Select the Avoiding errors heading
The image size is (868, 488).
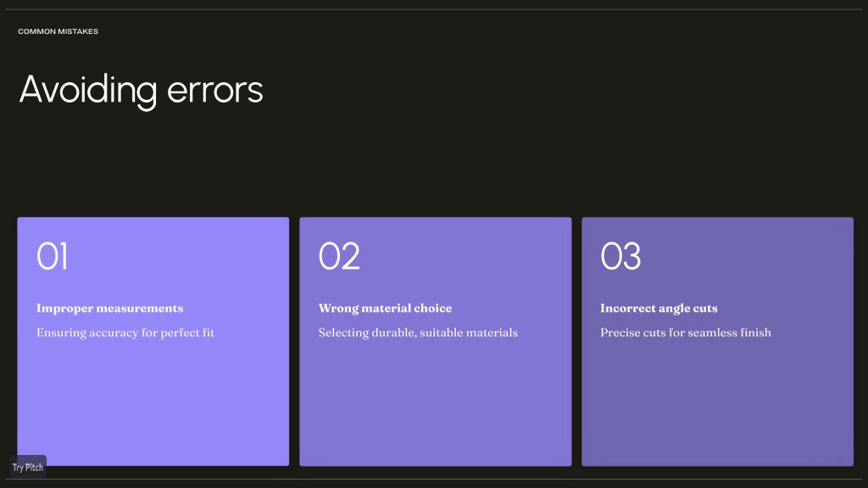point(142,90)
